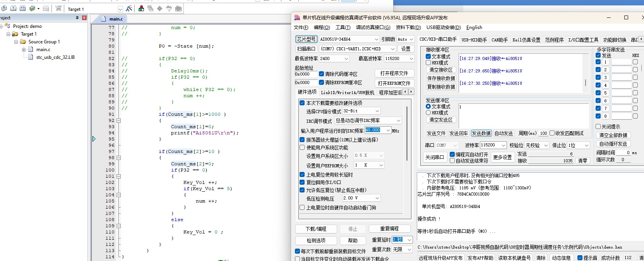Open the Target 1 selection dropdown
644x261 pixels.
click(x=120, y=9)
